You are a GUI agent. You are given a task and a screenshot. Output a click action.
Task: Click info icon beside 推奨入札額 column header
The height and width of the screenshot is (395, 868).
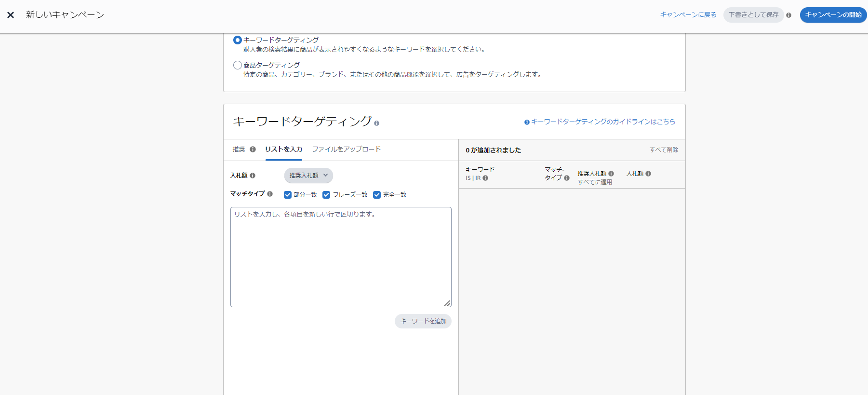click(x=611, y=174)
